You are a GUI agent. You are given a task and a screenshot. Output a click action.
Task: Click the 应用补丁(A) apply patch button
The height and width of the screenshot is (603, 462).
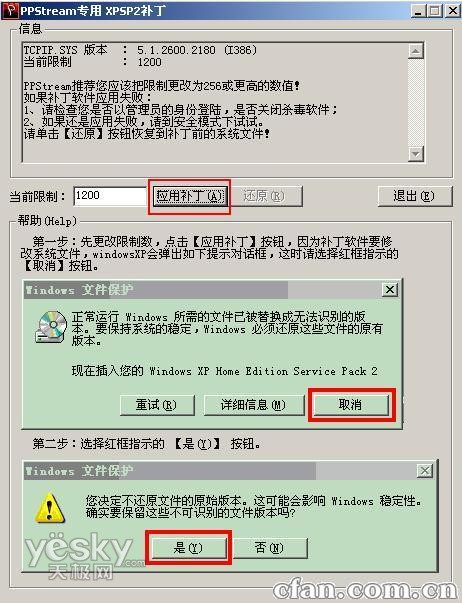(189, 197)
